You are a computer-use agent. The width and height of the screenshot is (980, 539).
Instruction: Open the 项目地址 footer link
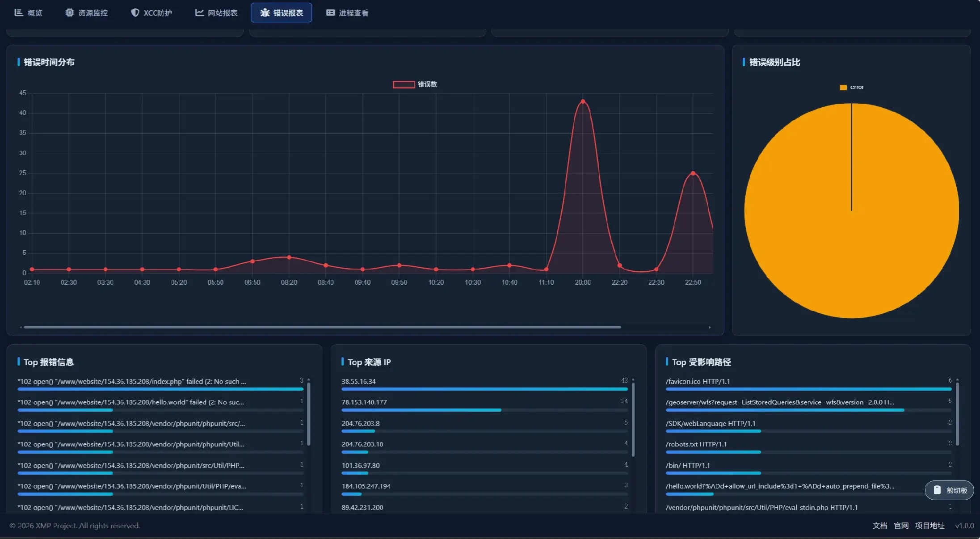click(x=930, y=526)
